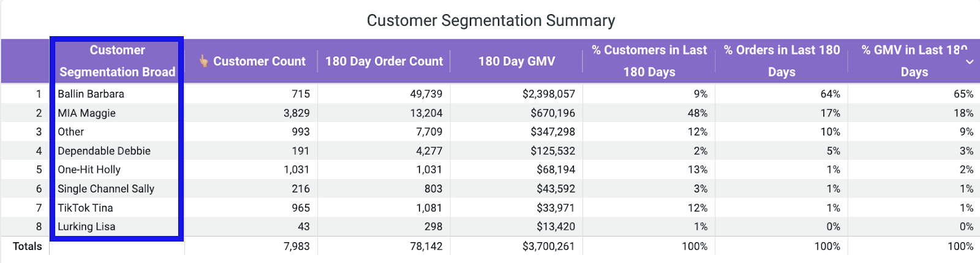The width and height of the screenshot is (980, 263).
Task: Sort by Customer Segmentation Broad column header
Action: click(117, 61)
